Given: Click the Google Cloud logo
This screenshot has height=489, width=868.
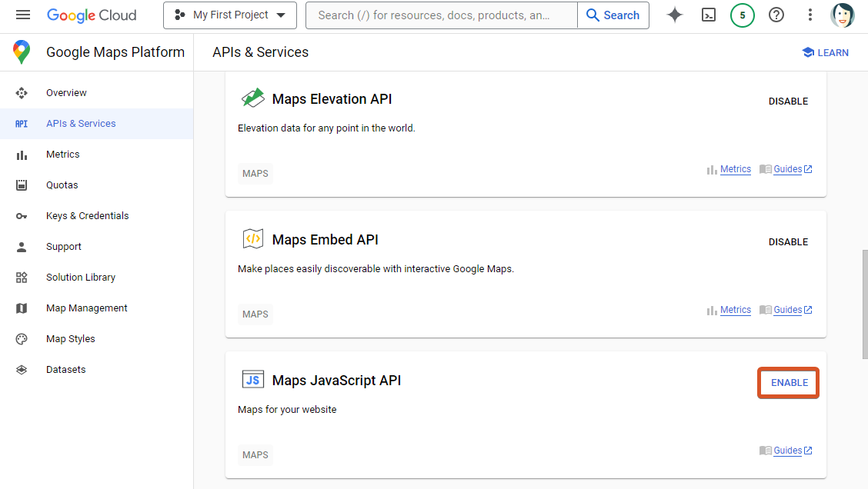Looking at the screenshot, I should (92, 15).
